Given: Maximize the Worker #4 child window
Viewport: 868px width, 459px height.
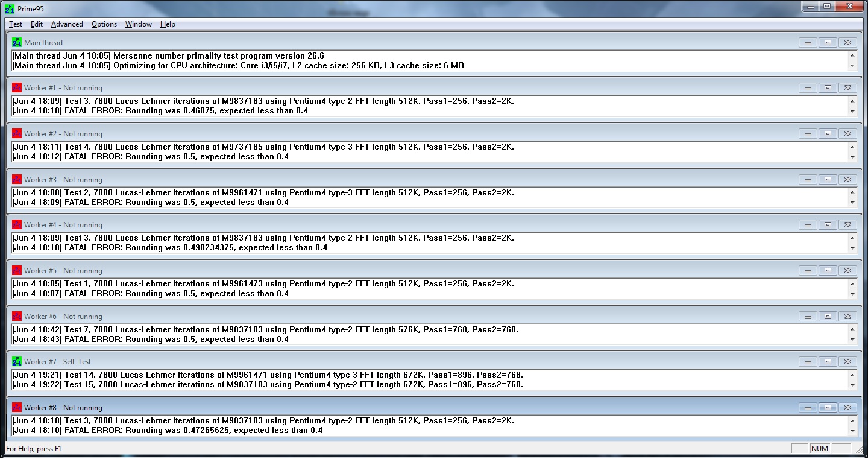Looking at the screenshot, I should point(828,225).
